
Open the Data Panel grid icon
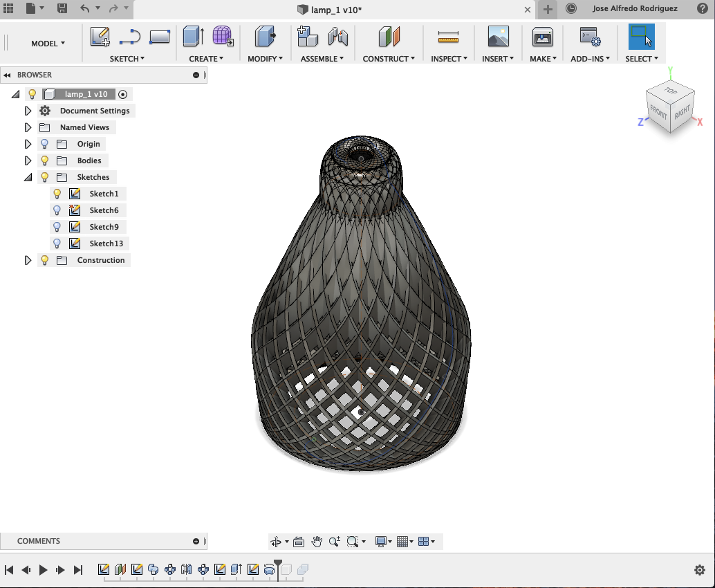coord(8,8)
